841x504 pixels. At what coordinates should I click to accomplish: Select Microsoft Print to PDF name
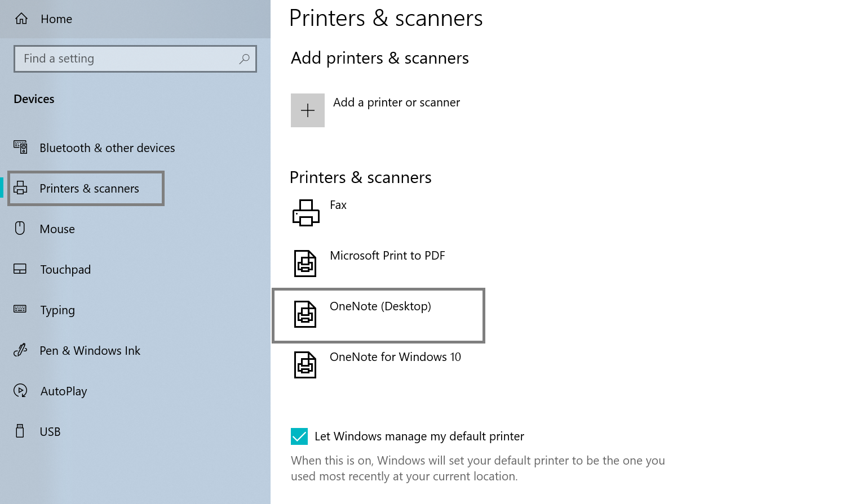pyautogui.click(x=387, y=256)
